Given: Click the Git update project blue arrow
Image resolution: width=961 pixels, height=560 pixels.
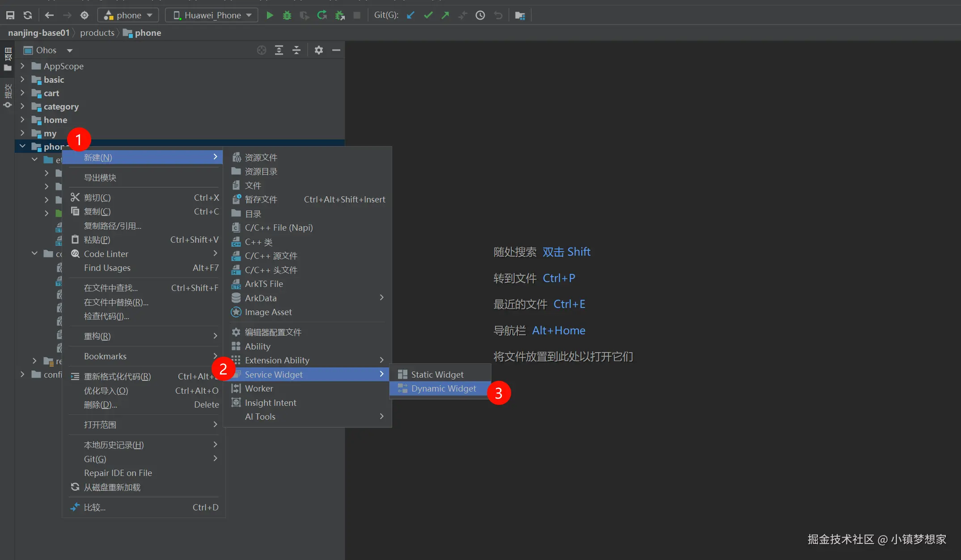Looking at the screenshot, I should coord(411,15).
